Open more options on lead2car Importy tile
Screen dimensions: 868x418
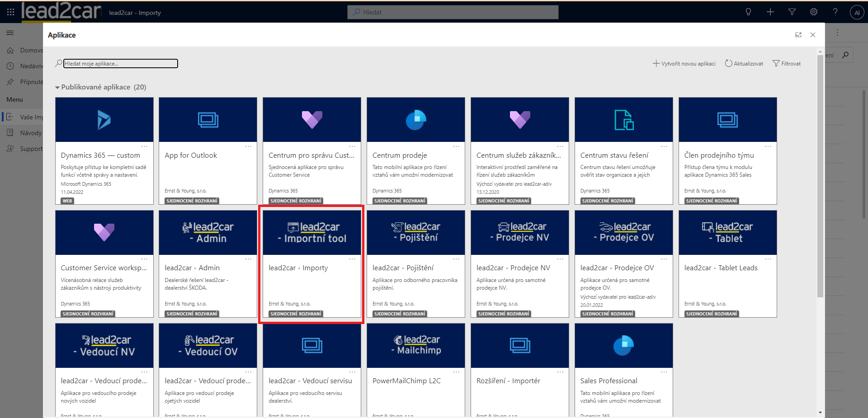[x=352, y=259]
